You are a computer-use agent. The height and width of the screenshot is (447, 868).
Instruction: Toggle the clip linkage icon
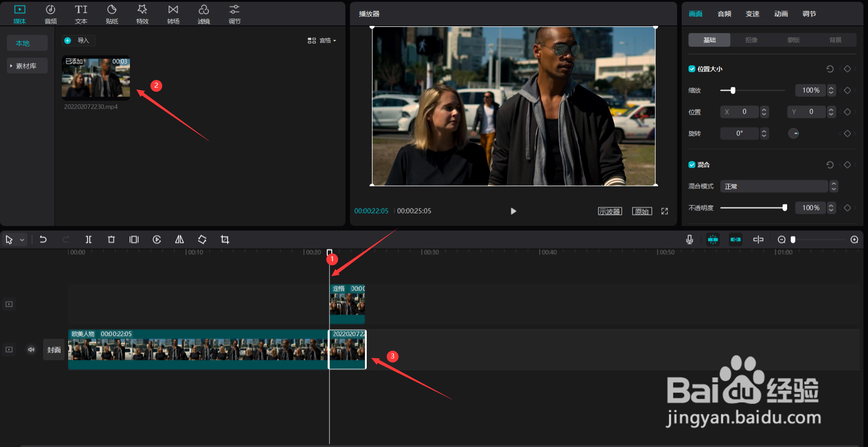735,239
